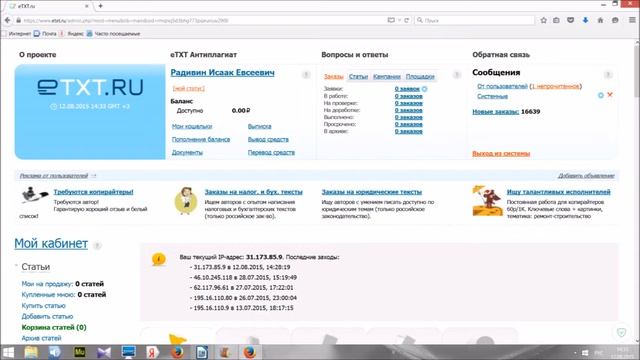Switch to the Статьи tab
The image size is (640, 360).
click(x=358, y=76)
